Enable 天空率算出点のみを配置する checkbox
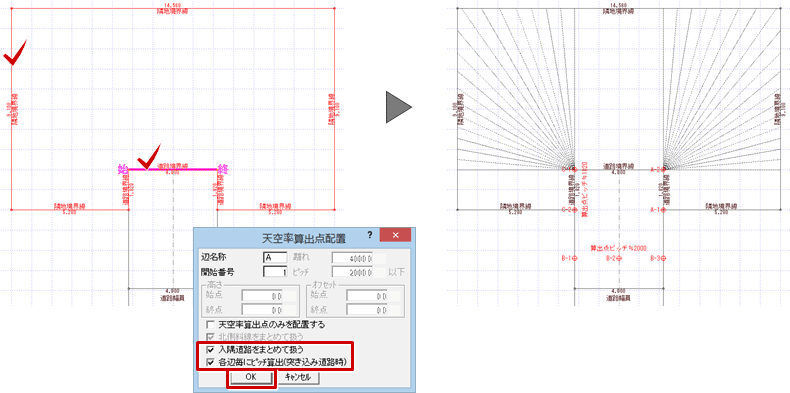790x393 pixels. pos(210,324)
